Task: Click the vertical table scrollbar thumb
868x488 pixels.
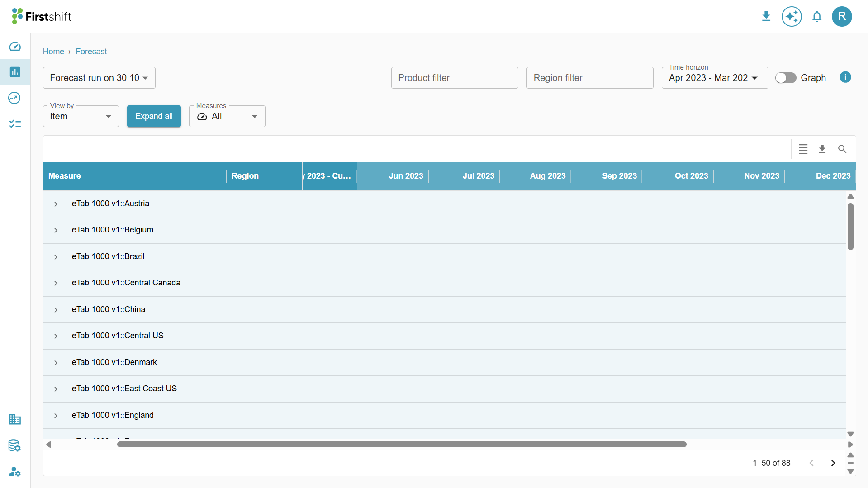Action: (x=850, y=226)
